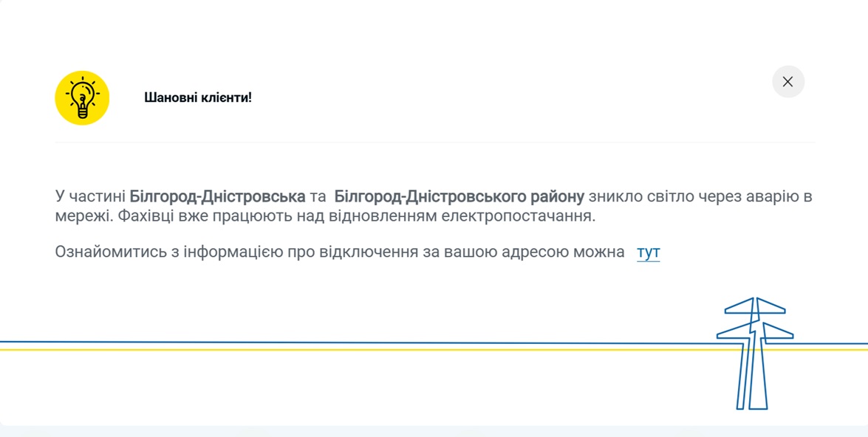Viewport: 868px width, 437px height.
Task: Click the "Шановні клієнти!" heading
Action: tap(198, 97)
